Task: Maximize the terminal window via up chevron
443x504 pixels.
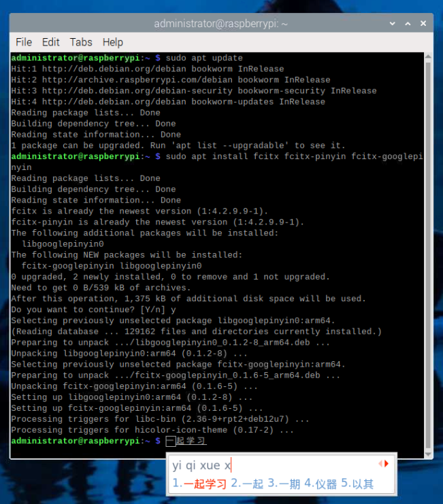Action: pyautogui.click(x=408, y=23)
